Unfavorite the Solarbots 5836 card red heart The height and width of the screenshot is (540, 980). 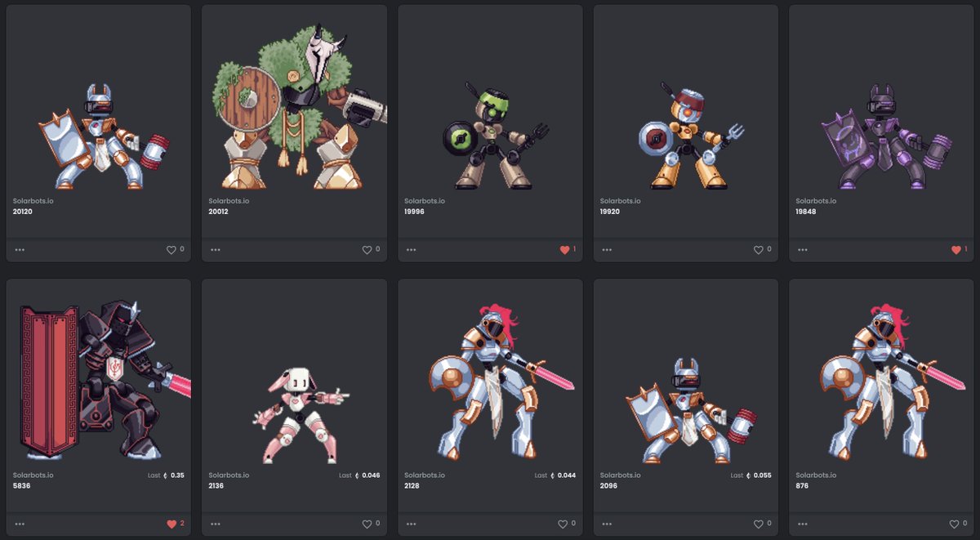click(x=171, y=524)
